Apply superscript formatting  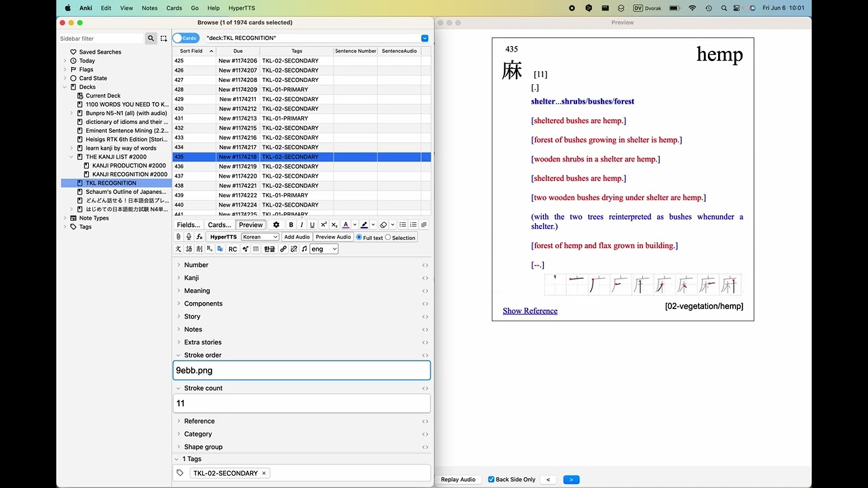[x=323, y=225]
